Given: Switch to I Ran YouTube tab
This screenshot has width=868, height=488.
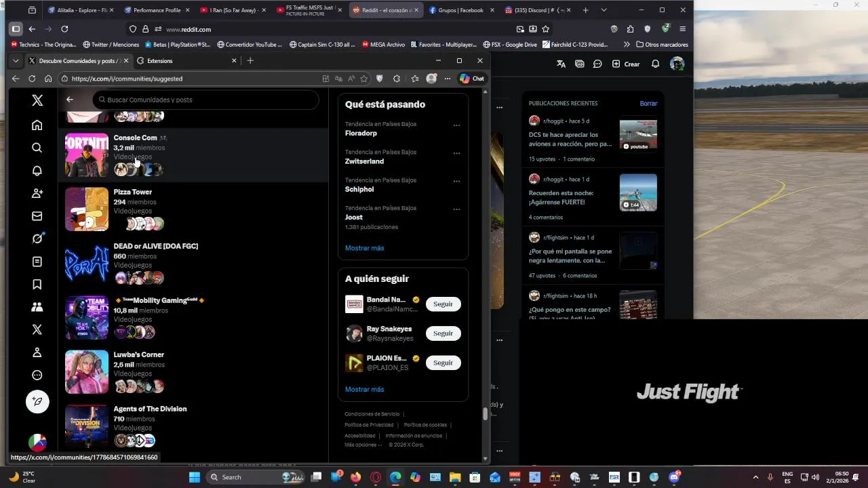Looking at the screenshot, I should click(233, 10).
